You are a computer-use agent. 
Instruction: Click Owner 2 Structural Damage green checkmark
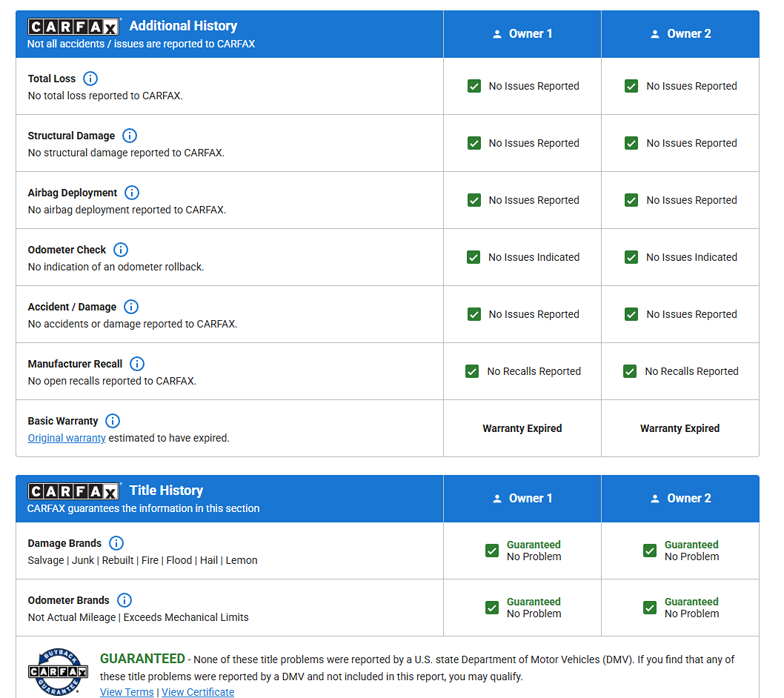(631, 143)
